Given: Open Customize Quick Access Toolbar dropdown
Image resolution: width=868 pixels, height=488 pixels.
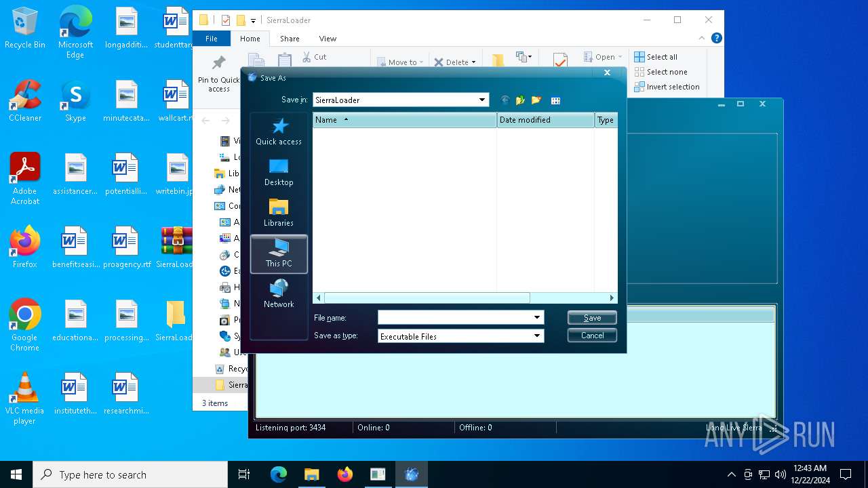Looking at the screenshot, I should click(x=253, y=21).
